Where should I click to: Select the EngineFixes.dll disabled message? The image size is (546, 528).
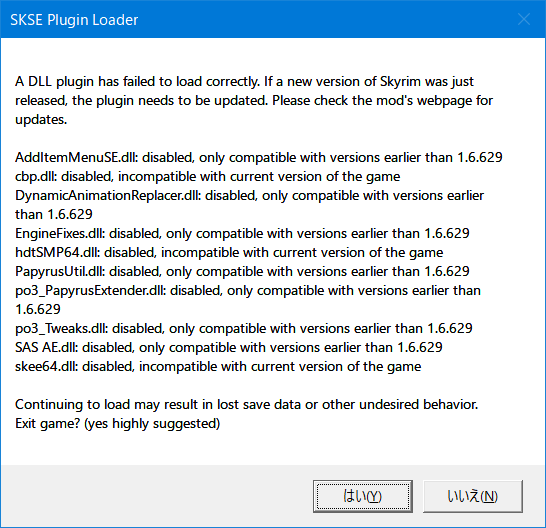[x=242, y=233]
